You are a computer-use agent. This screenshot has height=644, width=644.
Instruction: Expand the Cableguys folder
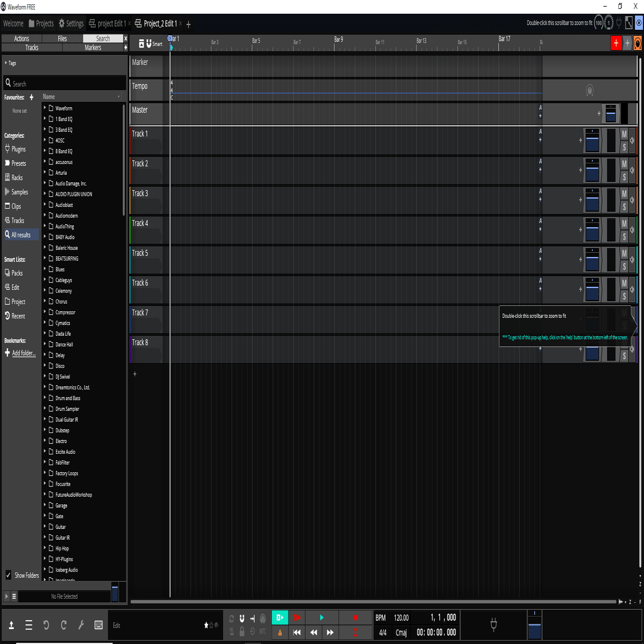click(45, 280)
